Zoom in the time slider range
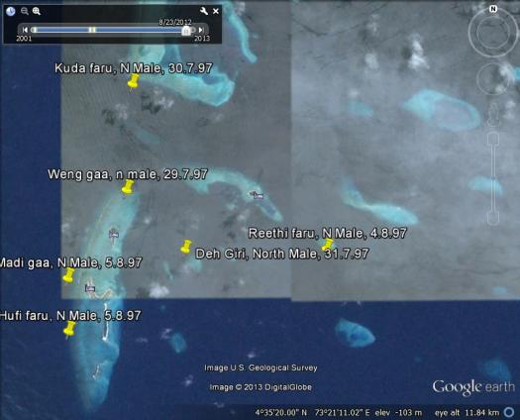Image resolution: width=520 pixels, height=420 pixels. 37,11
